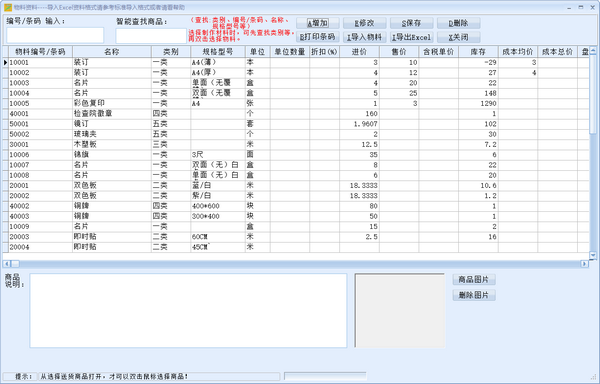Click inside 商品说明 description text area
This screenshot has width=600, height=384.
click(x=188, y=311)
